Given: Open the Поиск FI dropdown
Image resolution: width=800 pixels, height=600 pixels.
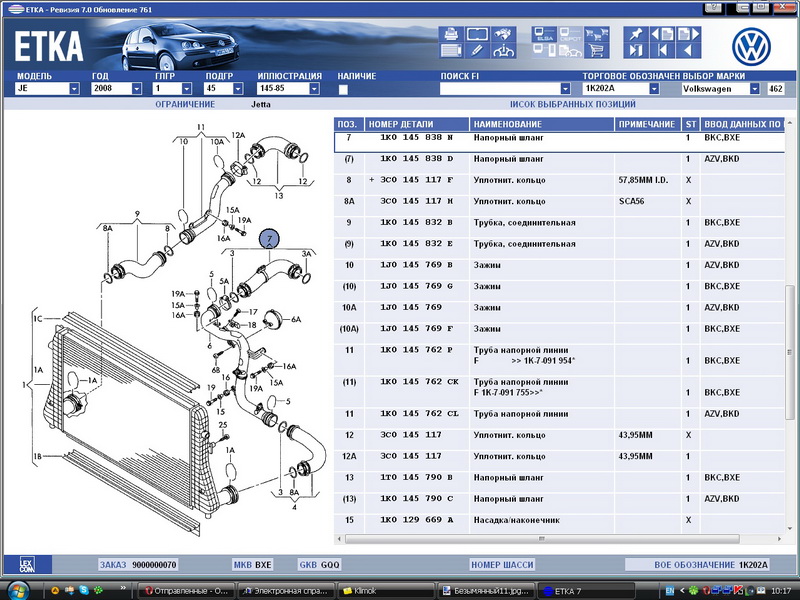Looking at the screenshot, I should [565, 89].
